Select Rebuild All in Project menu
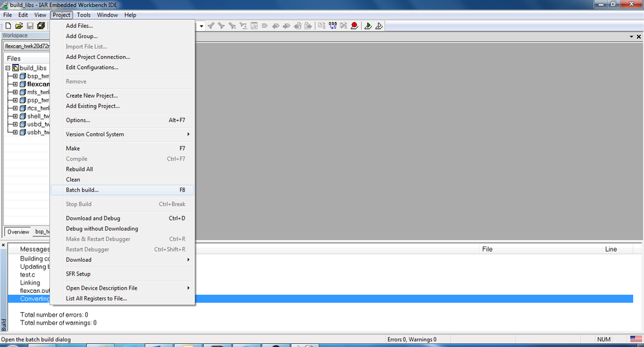This screenshot has height=347, width=644. pyautogui.click(x=122, y=169)
